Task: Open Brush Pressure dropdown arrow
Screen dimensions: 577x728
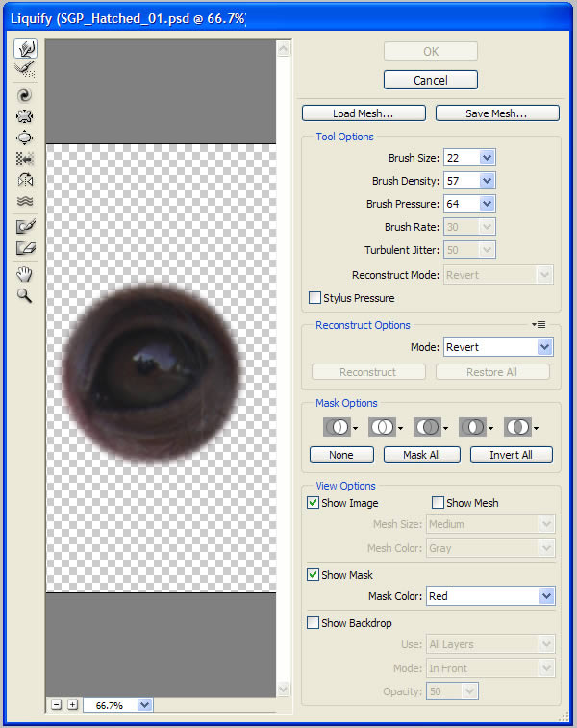Action: [x=487, y=203]
